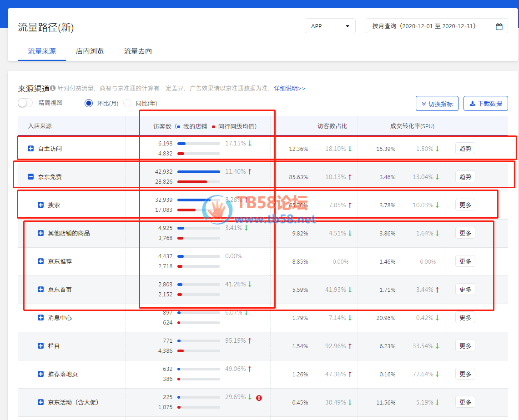The width and height of the screenshot is (519, 420).
Task: Click 更多 button in 京东活动 row
Action: [465, 402]
